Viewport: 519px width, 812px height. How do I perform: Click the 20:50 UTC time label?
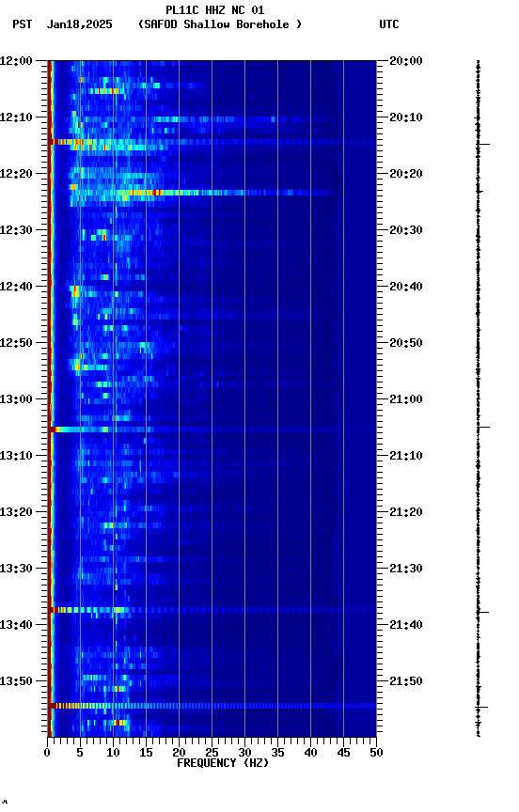pos(406,343)
